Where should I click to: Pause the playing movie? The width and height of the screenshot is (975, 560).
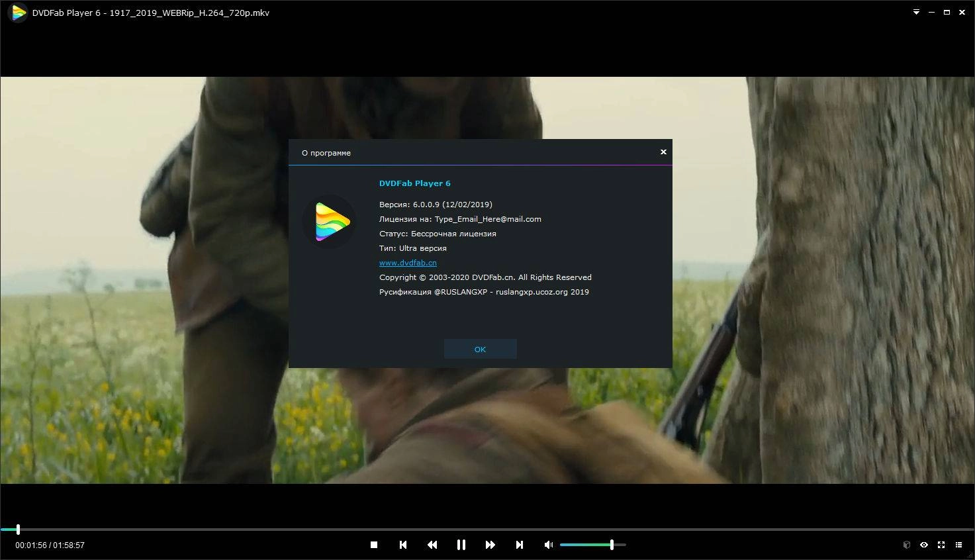pyautogui.click(x=461, y=545)
